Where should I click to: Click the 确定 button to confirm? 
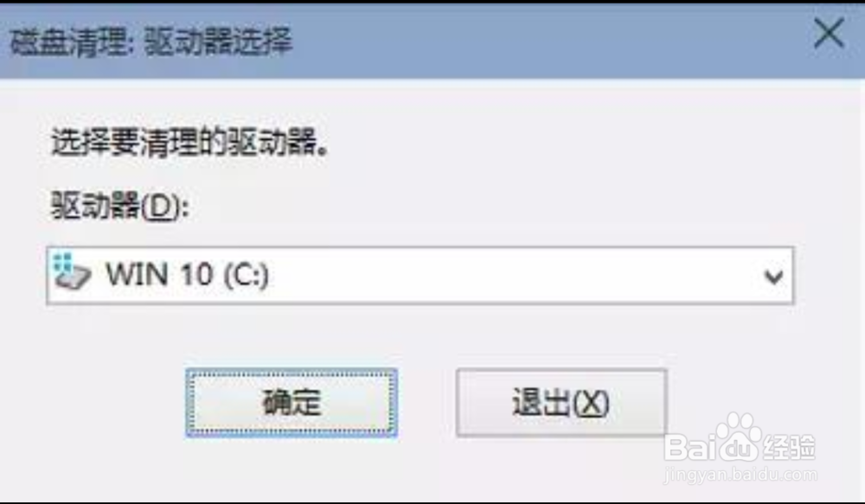[292, 403]
